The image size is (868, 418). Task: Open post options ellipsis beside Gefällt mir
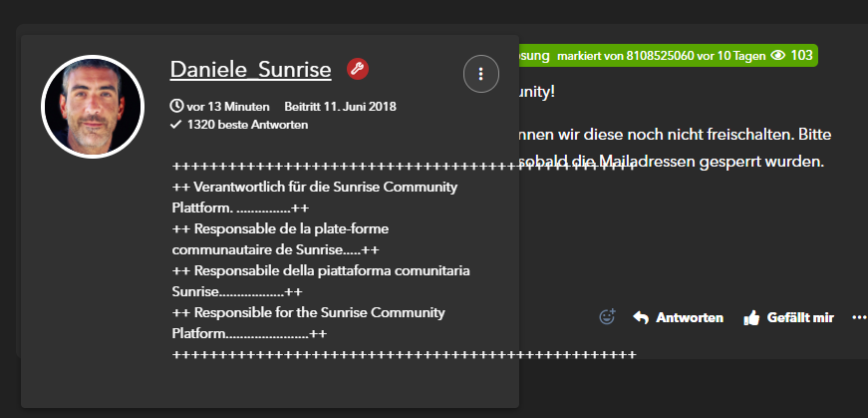pyautogui.click(x=859, y=317)
